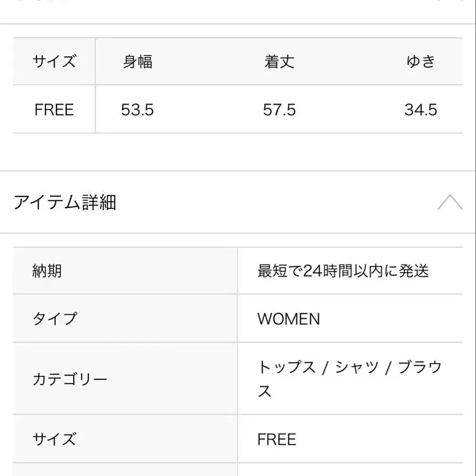Click the 53.5 body width value
476x476 pixels.
138,110
